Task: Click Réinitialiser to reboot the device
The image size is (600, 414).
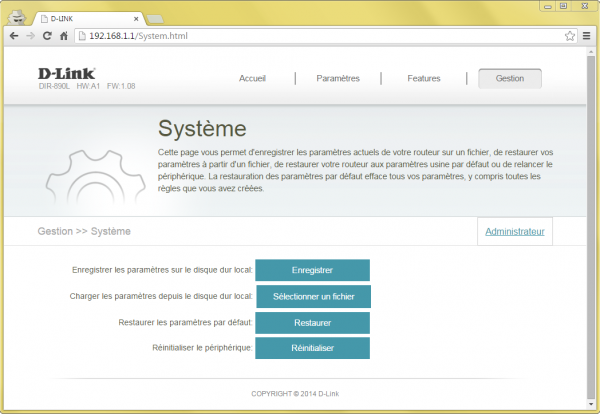Action: pos(313,348)
